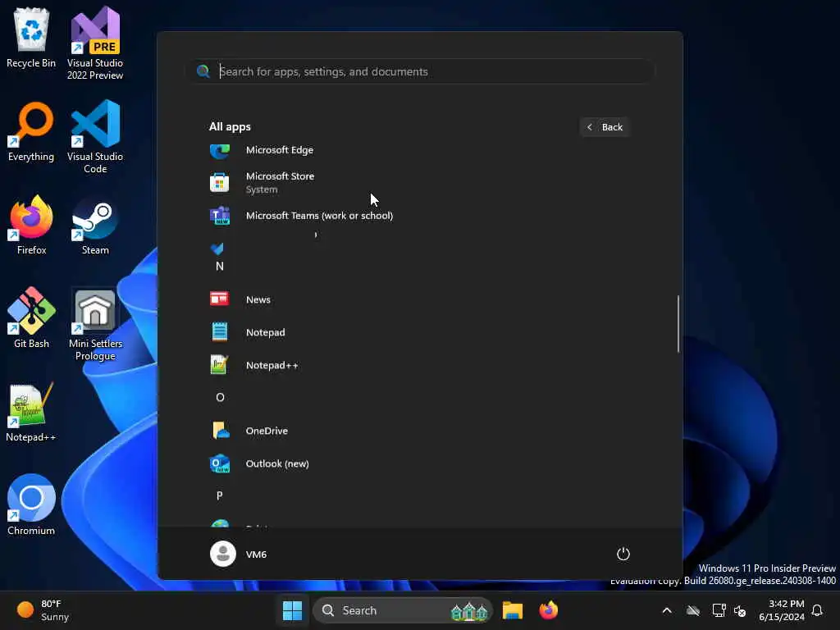Select the Chromium desktop shortcut
The width and height of the screenshot is (840, 630).
click(31, 505)
